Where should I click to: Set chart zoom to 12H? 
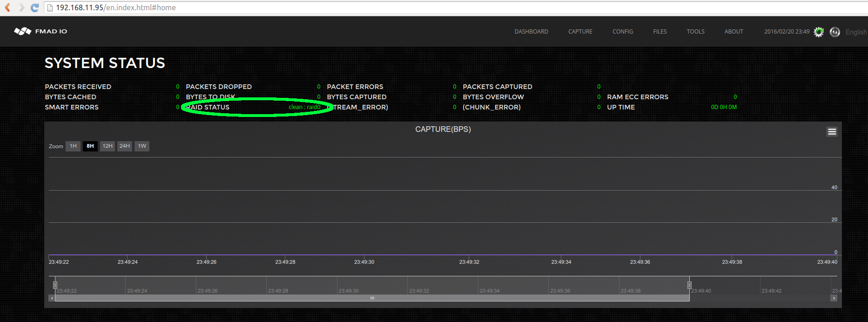click(x=108, y=146)
